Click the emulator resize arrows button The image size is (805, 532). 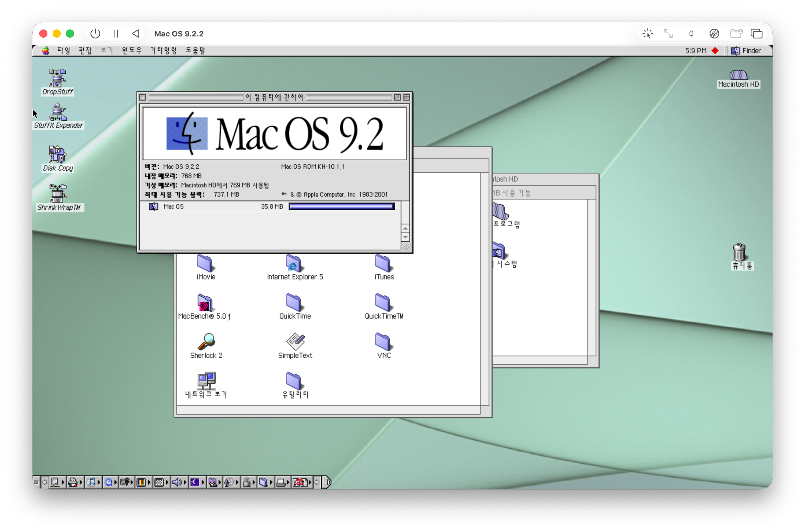(668, 34)
